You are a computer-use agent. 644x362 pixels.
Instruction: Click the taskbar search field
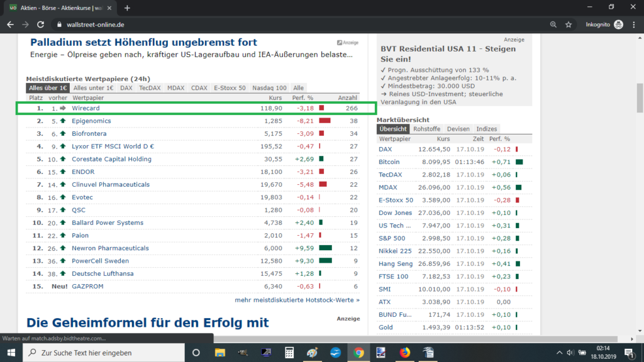click(x=104, y=353)
